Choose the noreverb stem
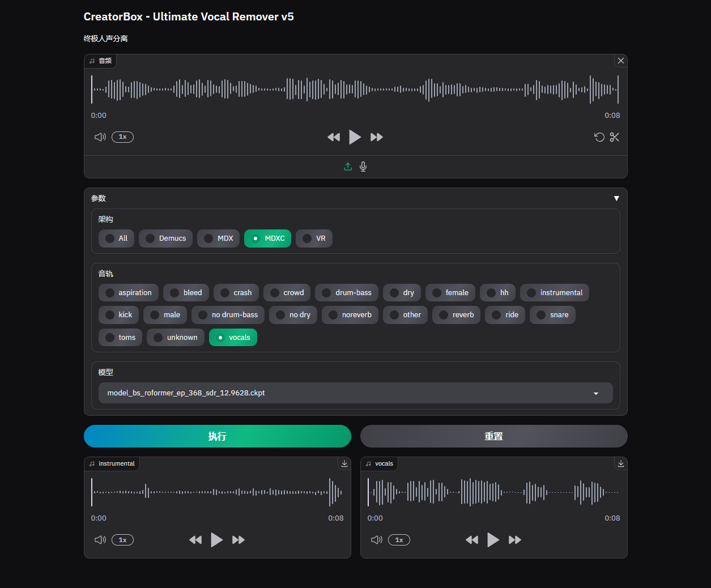Image resolution: width=711 pixels, height=588 pixels. pyautogui.click(x=350, y=315)
